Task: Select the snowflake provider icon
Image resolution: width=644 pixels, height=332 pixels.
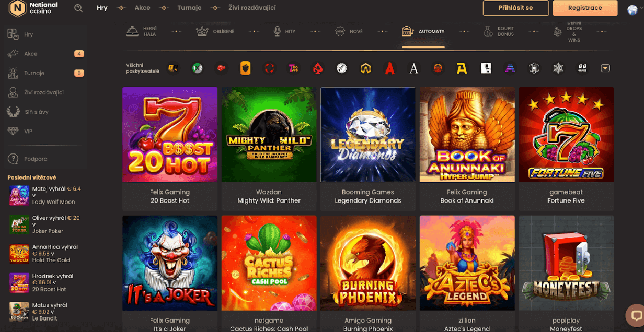Action: [558, 68]
